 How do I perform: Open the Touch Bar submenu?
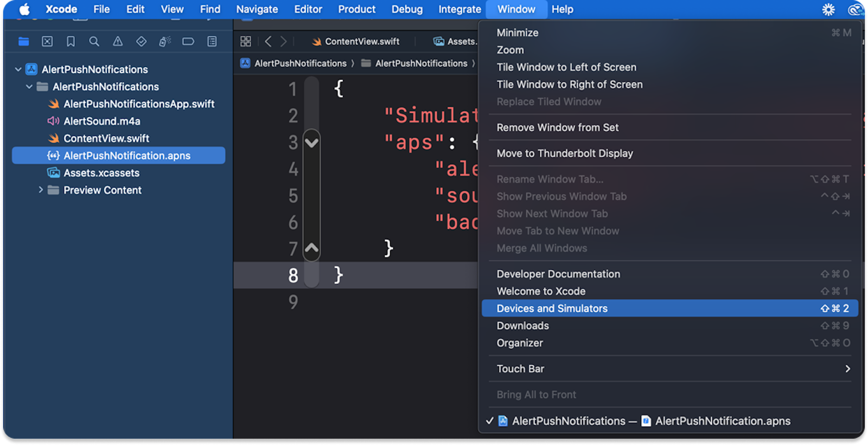click(670, 369)
